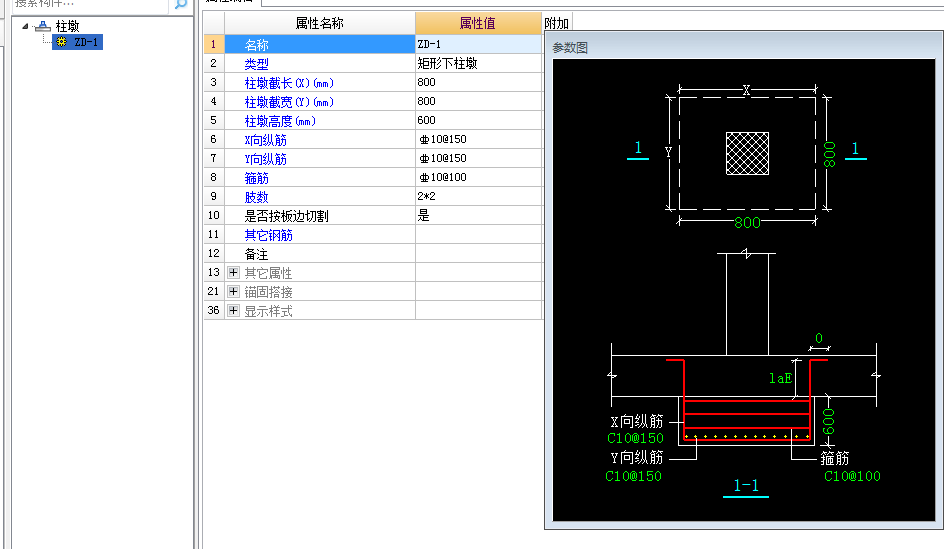Viewport: 944px width, 549px height.
Task: Click the Y向纵筋 C10@150 label in diagram
Action: click(633, 476)
